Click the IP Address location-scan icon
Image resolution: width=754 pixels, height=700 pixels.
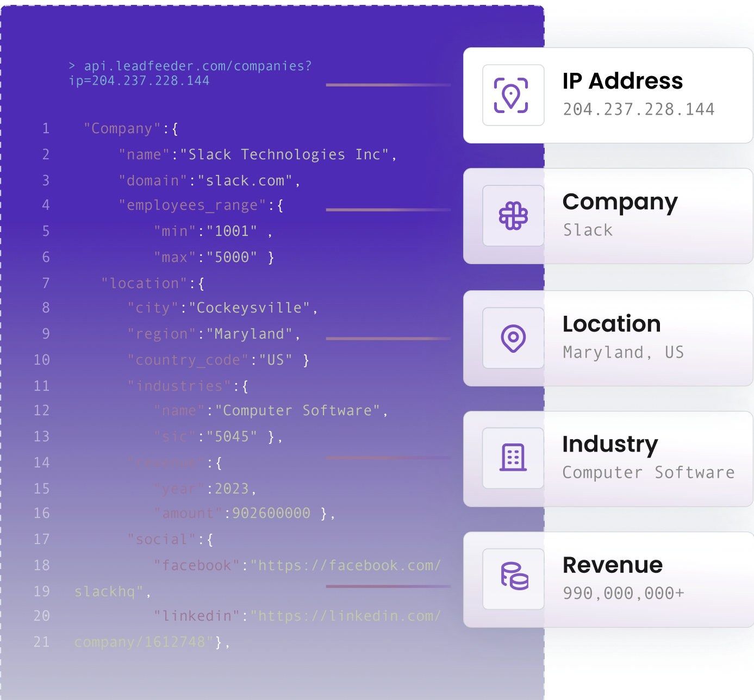(x=511, y=96)
